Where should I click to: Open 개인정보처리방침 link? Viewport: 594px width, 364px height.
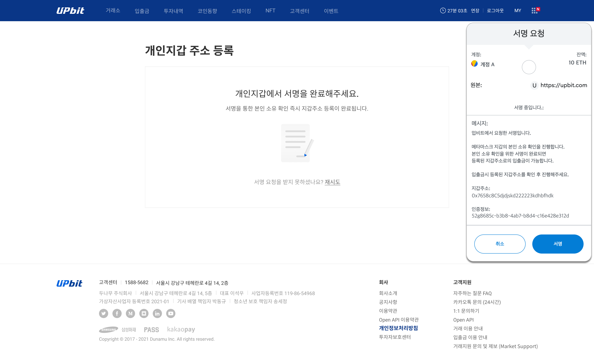(x=398, y=328)
